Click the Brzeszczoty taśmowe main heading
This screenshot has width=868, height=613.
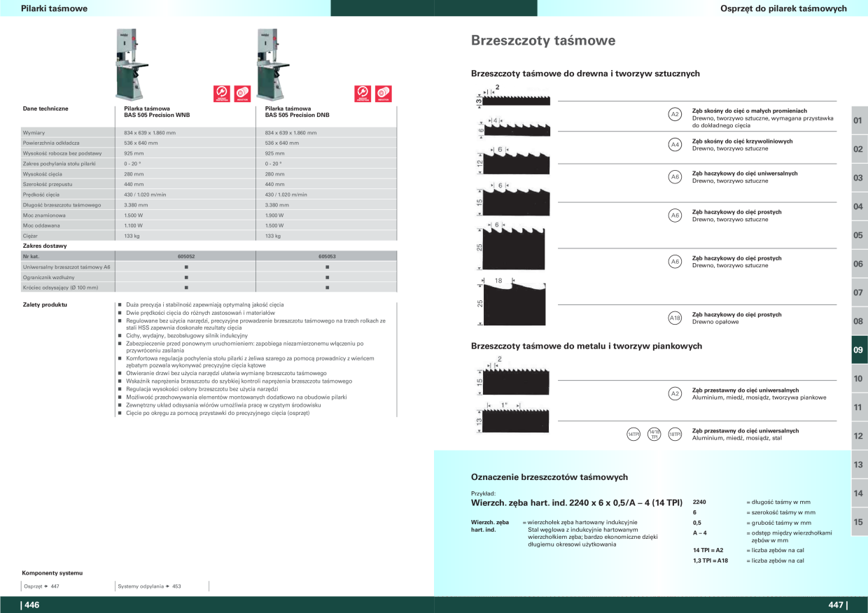point(543,41)
